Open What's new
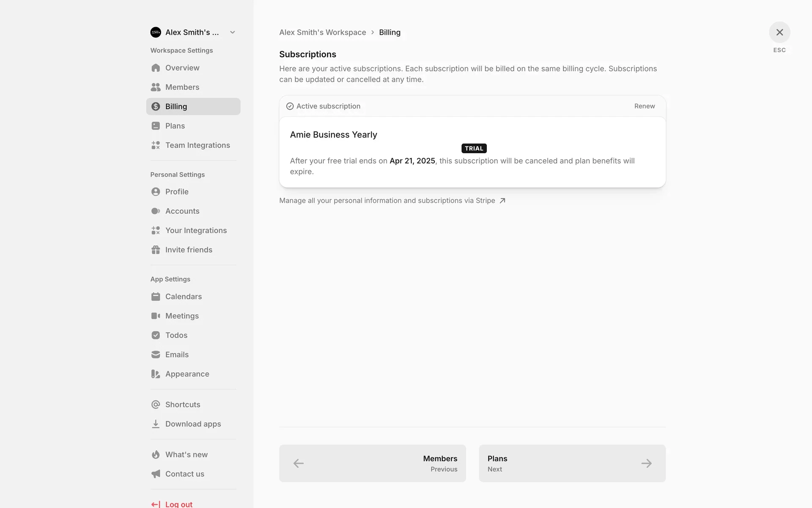Screen dimensions: 812x508 [193, 455]
